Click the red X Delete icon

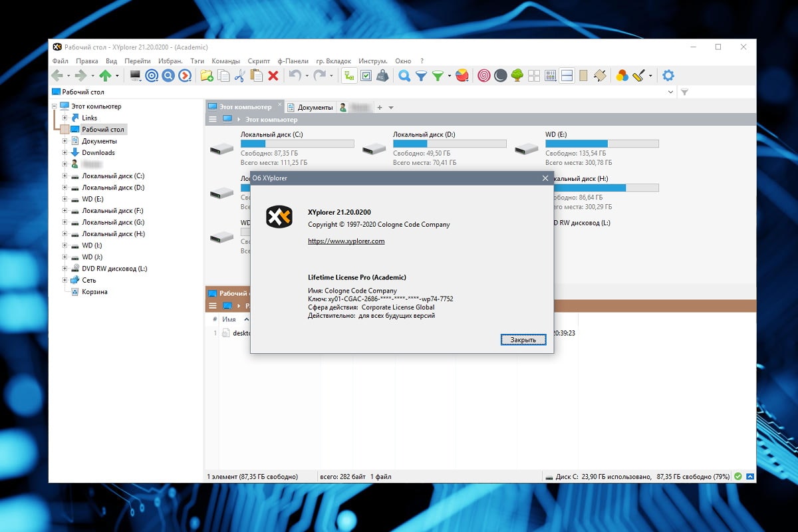(x=273, y=76)
